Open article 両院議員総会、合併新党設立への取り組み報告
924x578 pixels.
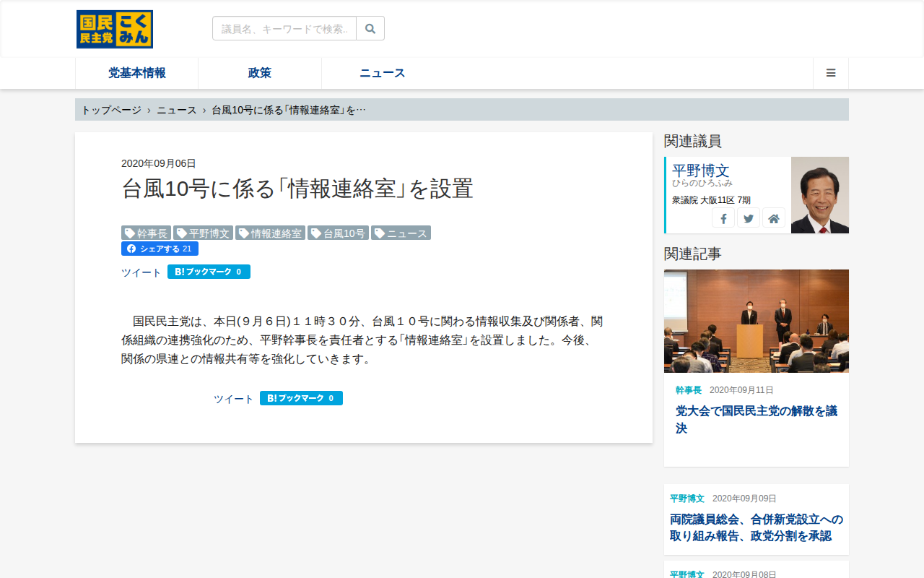pyautogui.click(x=757, y=527)
